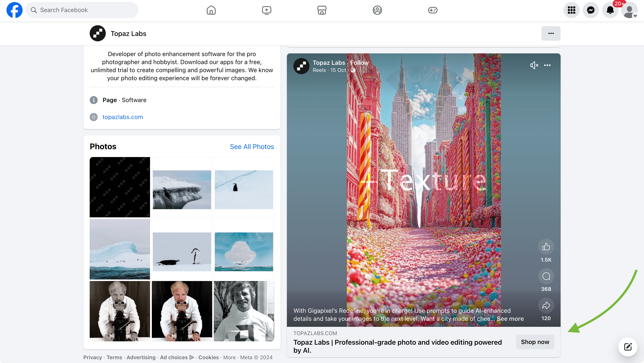The width and height of the screenshot is (644, 363).
Task: Expand the reel caption with See more
Action: 510,319
